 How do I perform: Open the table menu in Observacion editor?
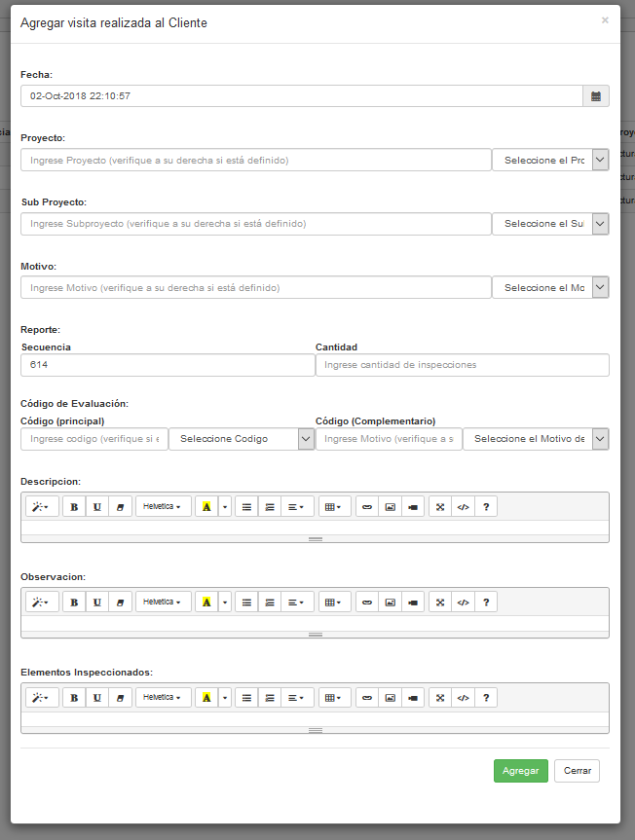click(333, 603)
